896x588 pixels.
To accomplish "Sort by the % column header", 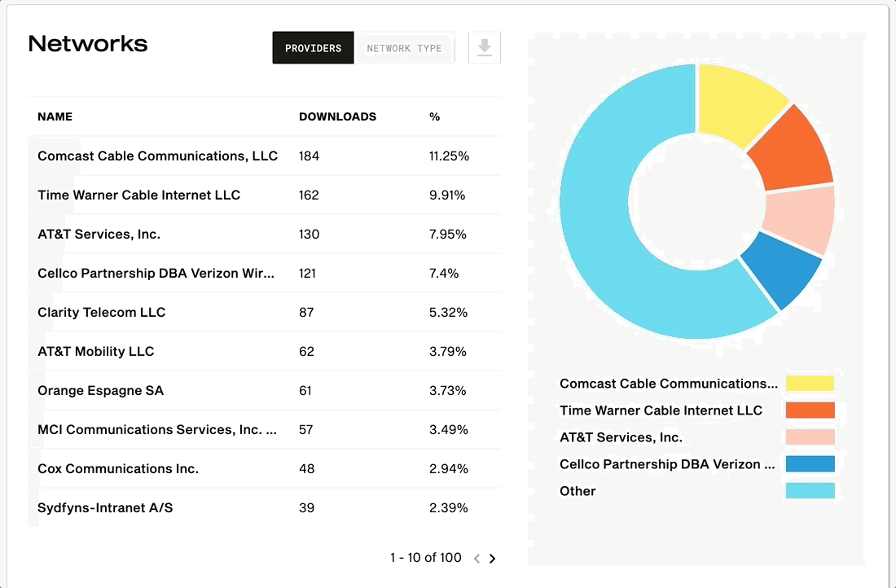I will coord(434,116).
